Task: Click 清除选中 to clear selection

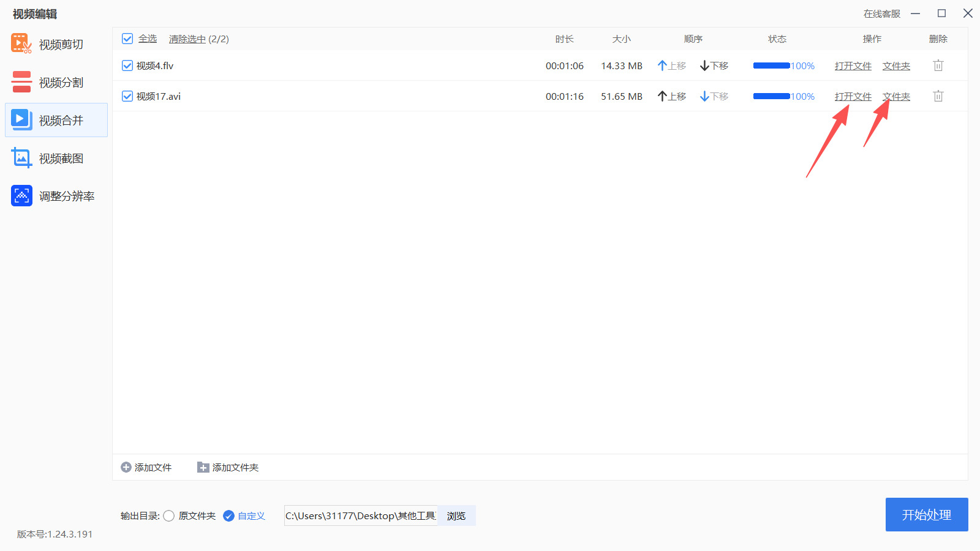Action: pyautogui.click(x=187, y=39)
